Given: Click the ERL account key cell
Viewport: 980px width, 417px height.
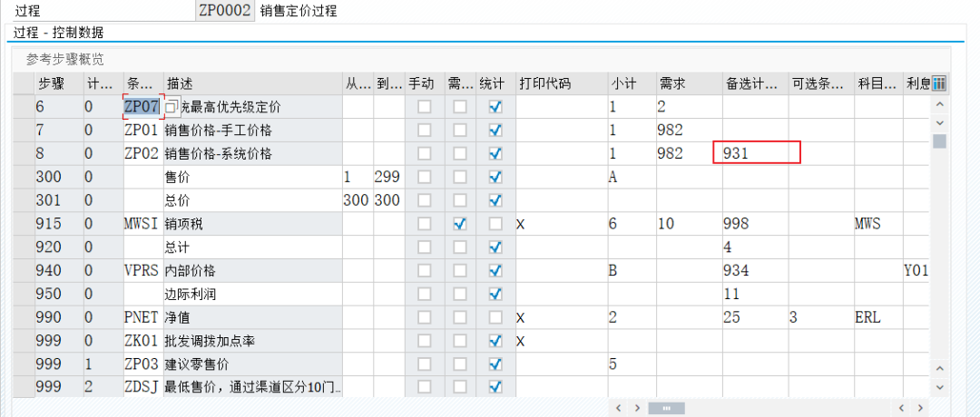Looking at the screenshot, I should tap(877, 318).
